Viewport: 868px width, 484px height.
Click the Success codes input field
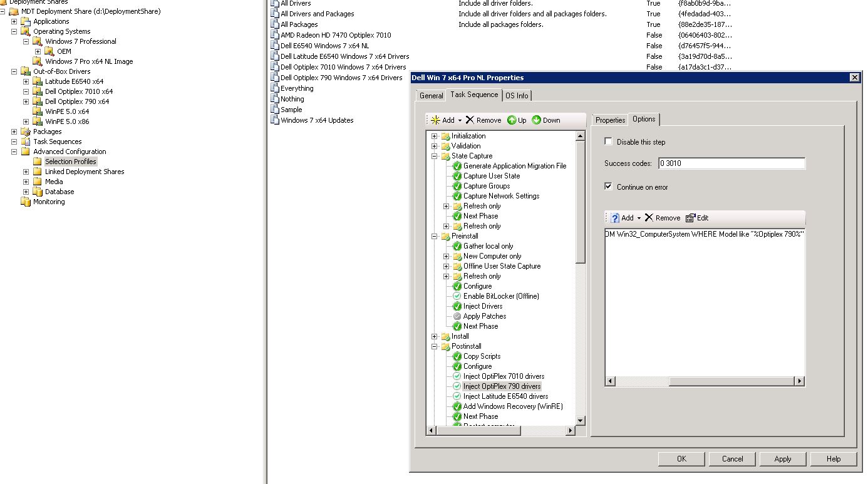(x=731, y=163)
